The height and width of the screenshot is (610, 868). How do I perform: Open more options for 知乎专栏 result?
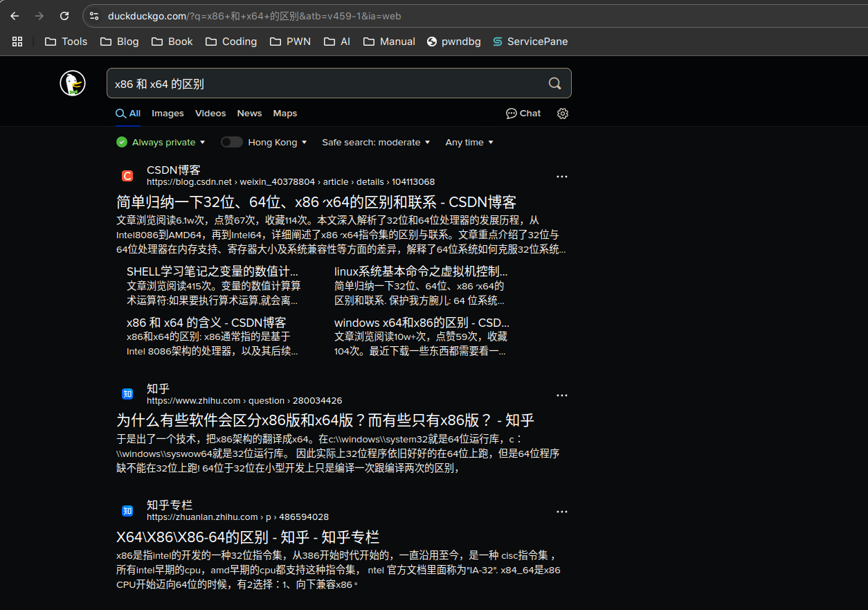coord(562,512)
